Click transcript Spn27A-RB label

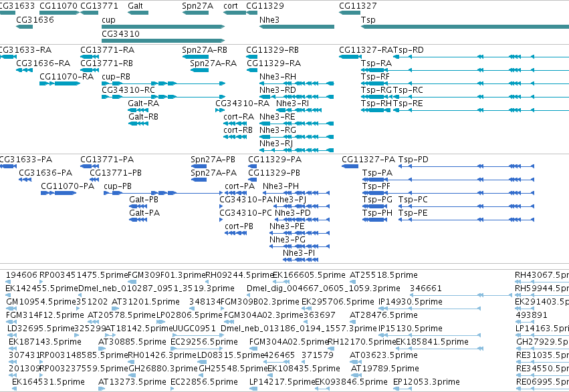(x=205, y=50)
